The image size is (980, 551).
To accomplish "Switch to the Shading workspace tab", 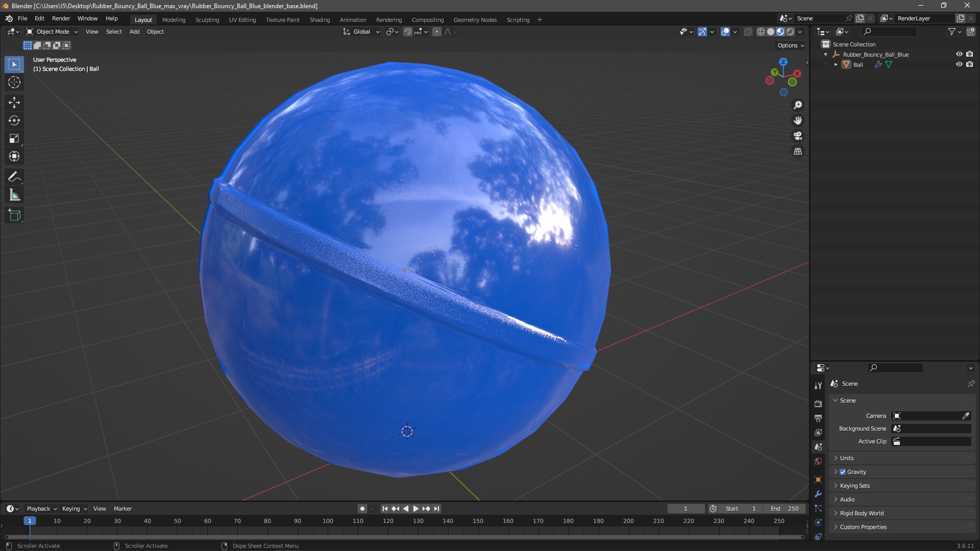I will click(320, 20).
